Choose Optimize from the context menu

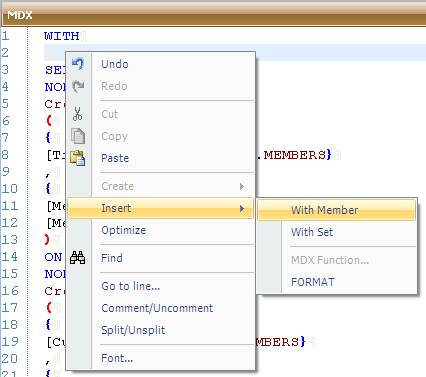(x=161, y=230)
